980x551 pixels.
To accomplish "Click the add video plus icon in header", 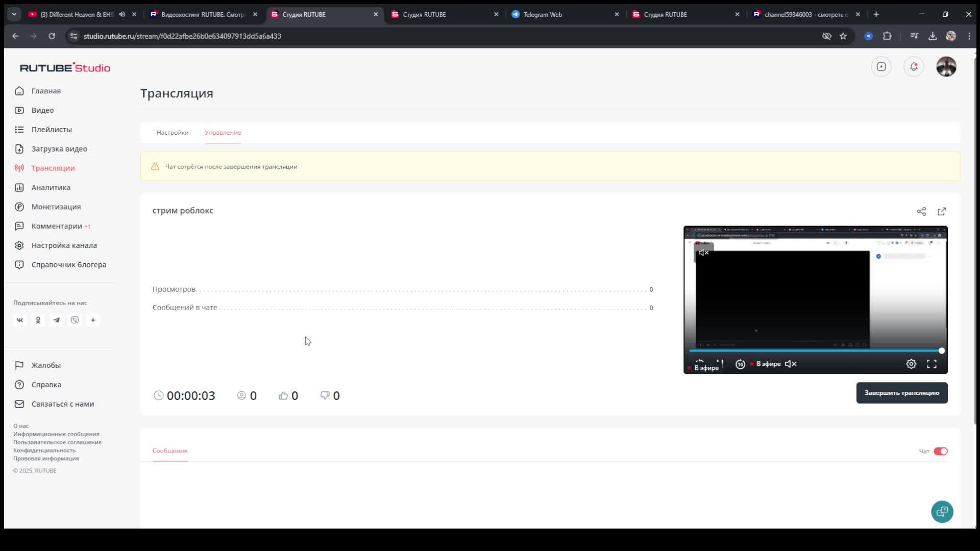I will tap(881, 67).
